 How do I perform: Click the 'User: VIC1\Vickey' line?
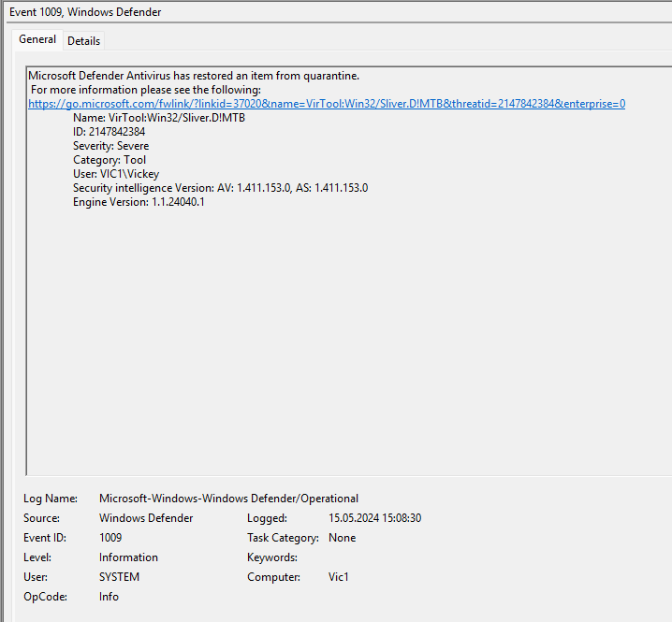116,174
